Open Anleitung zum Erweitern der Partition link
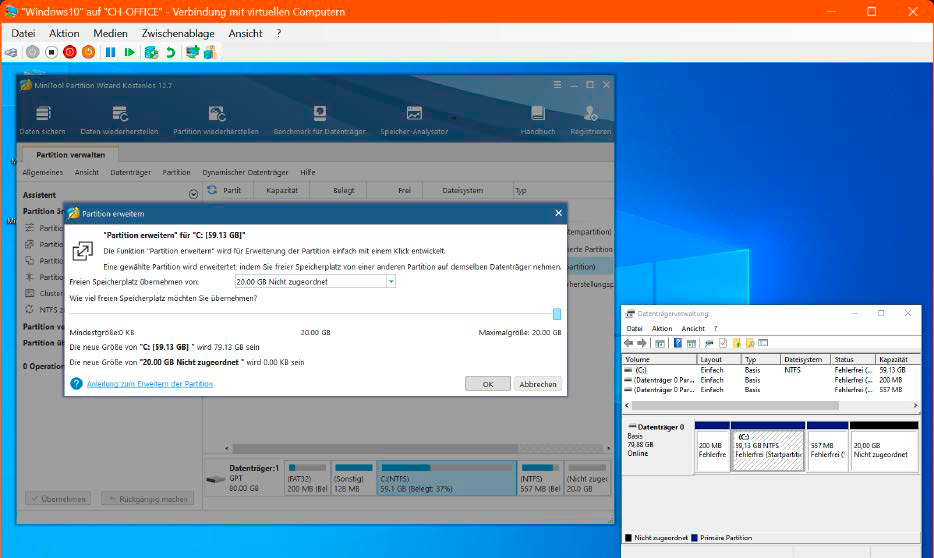This screenshot has height=558, width=934. click(x=150, y=384)
